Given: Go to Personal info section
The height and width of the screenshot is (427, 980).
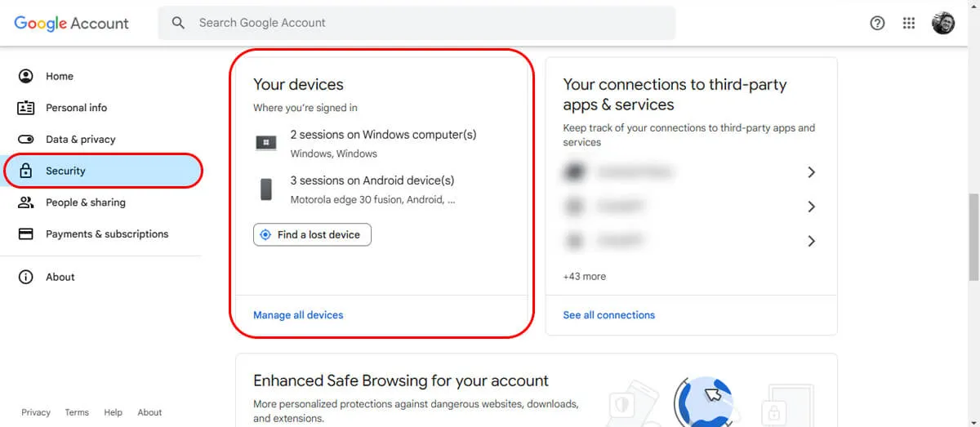Looking at the screenshot, I should pos(76,108).
